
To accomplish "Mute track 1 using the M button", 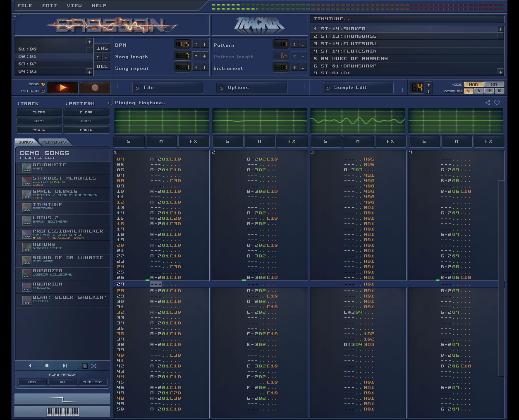I will (161, 142).
